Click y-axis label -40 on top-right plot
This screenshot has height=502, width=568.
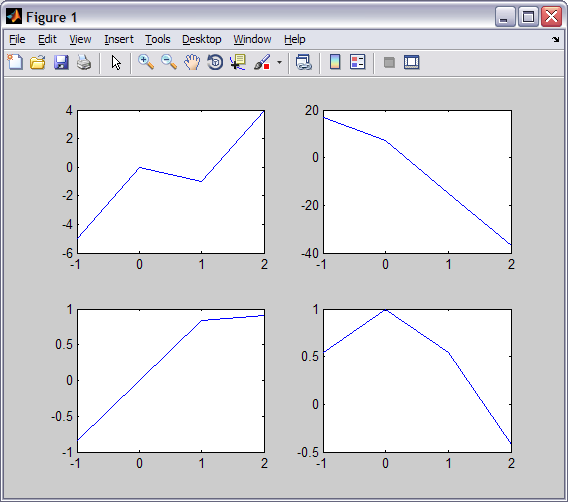click(x=310, y=253)
